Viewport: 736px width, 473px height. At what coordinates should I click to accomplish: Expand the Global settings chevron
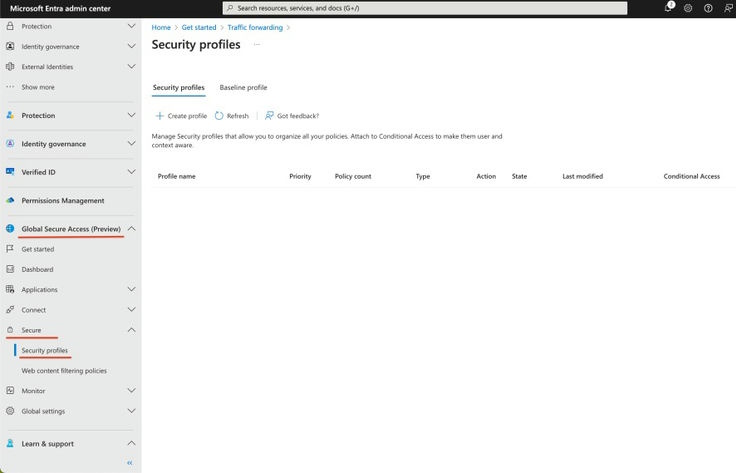(131, 411)
